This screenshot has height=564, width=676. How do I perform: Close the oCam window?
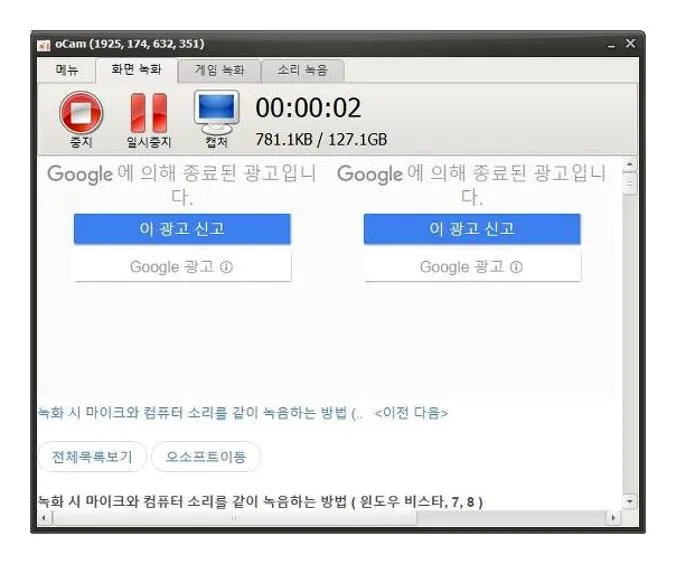click(x=630, y=44)
